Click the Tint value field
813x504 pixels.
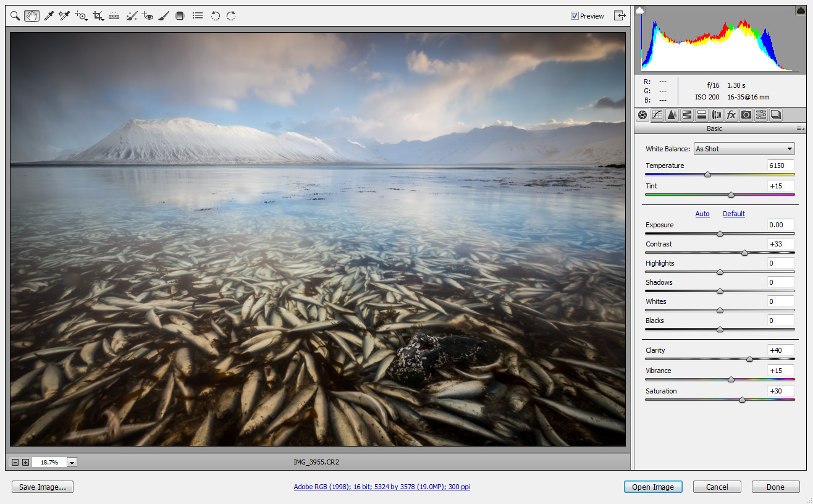coord(781,186)
